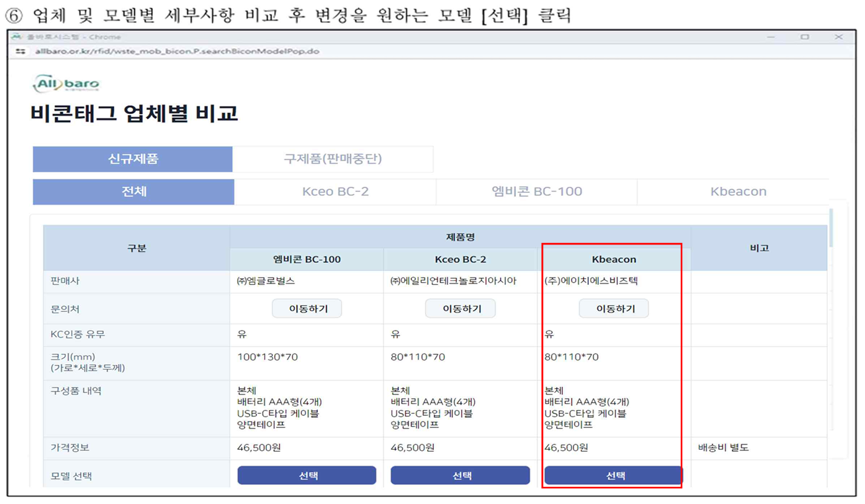Click 46,500원 price under Kceo BC-2
865x504 pixels.
point(413,448)
